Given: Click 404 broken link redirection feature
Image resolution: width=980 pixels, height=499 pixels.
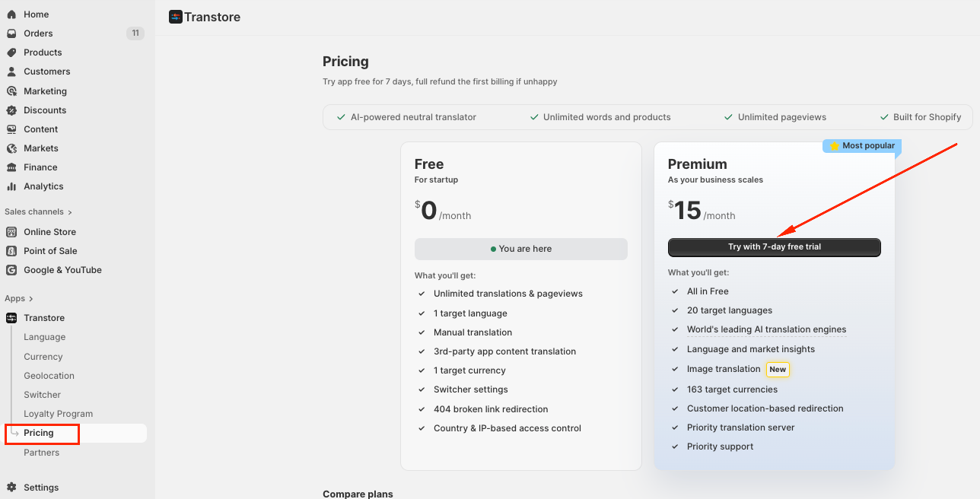Looking at the screenshot, I should point(491,409).
